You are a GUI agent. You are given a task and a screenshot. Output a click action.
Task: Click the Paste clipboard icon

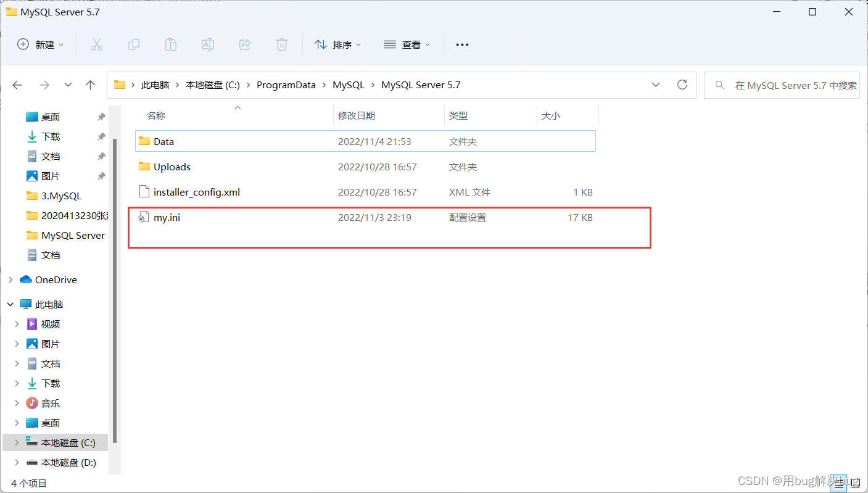171,44
